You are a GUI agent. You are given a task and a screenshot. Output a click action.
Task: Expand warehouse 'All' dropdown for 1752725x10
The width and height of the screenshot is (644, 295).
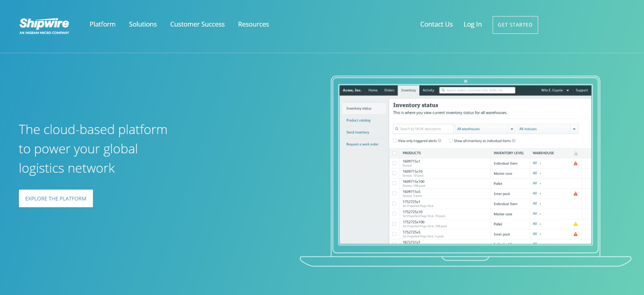(x=537, y=213)
